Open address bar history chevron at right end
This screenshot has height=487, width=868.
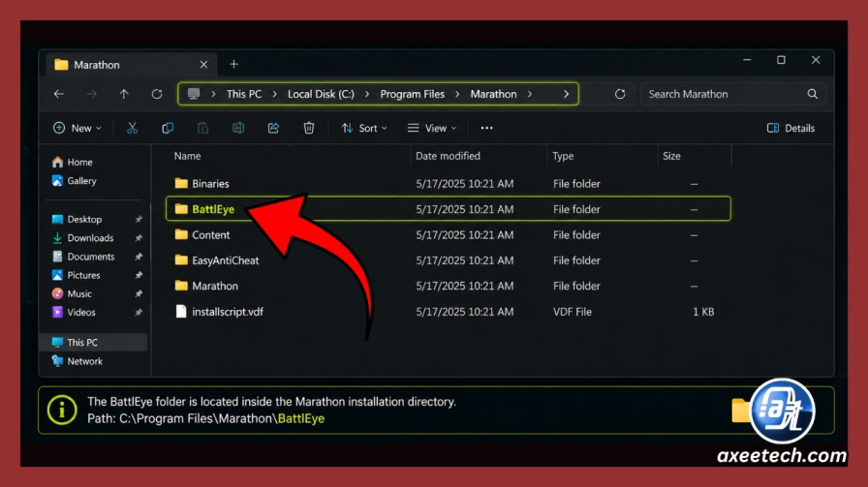tap(566, 94)
